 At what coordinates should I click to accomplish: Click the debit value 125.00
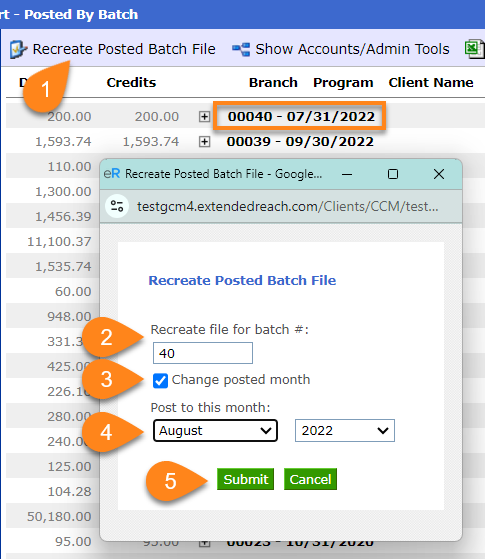[x=70, y=466]
